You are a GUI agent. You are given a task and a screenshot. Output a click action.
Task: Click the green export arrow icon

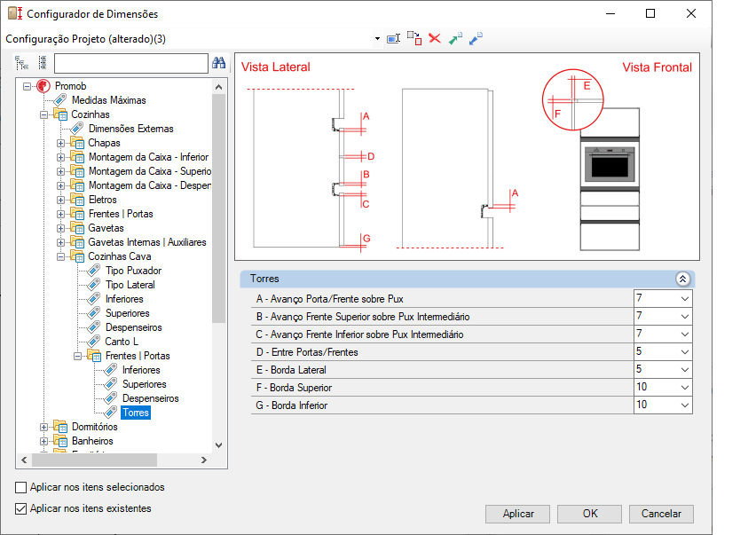click(x=455, y=39)
